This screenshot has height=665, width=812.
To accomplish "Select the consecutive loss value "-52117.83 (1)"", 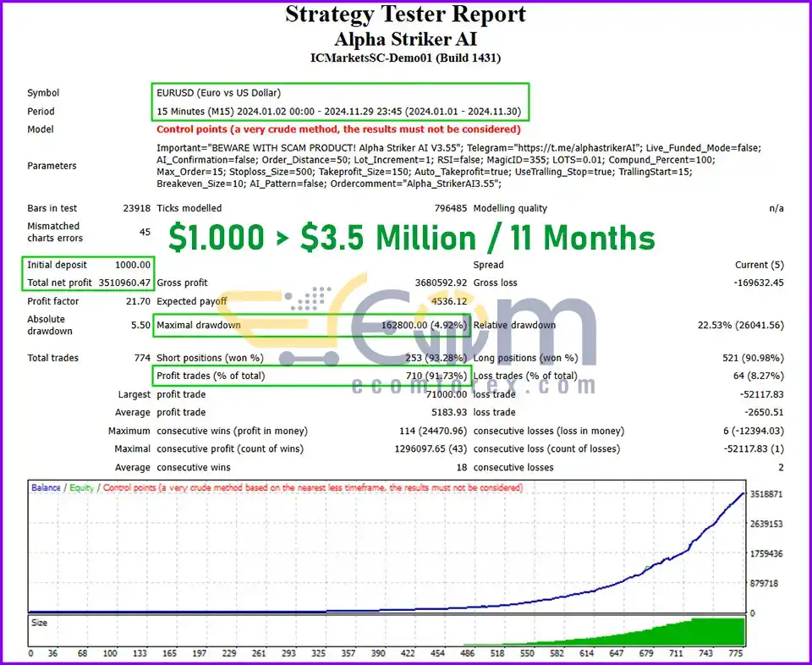I will tap(754, 449).
